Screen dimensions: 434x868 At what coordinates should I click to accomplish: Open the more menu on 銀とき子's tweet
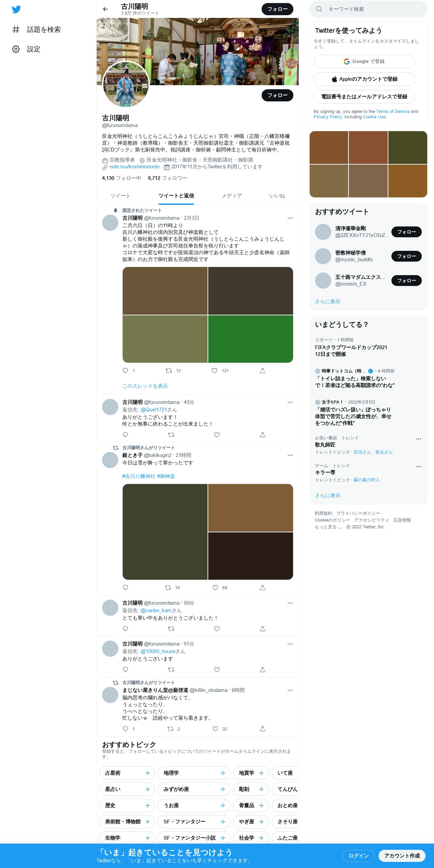point(290,455)
